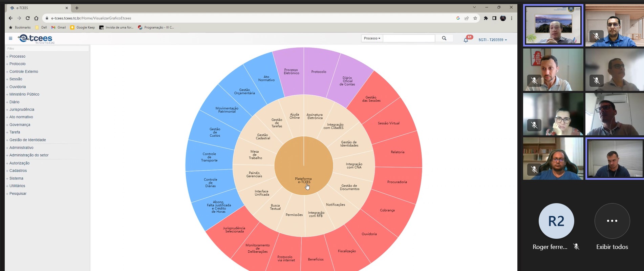Expand the Ouvidoria sidebar item
The image size is (644, 271).
(x=17, y=87)
